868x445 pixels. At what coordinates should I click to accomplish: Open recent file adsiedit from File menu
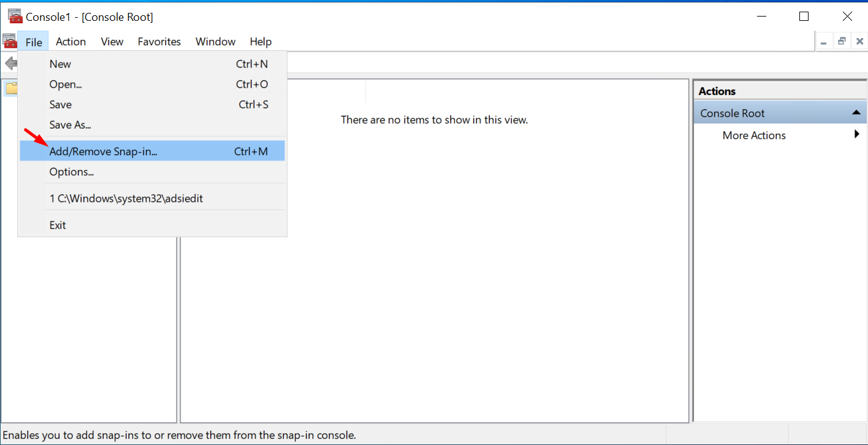tap(126, 199)
